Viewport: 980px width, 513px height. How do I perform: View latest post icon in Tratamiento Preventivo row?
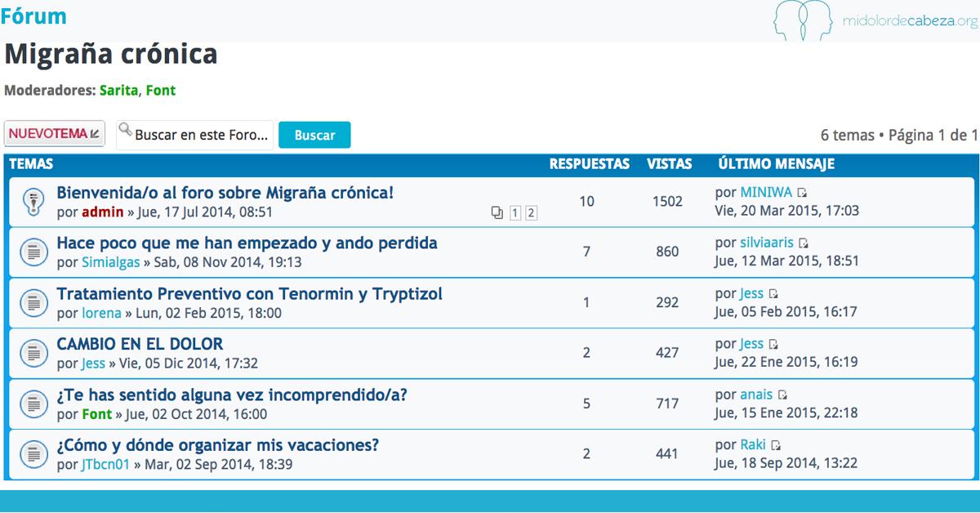tap(773, 294)
